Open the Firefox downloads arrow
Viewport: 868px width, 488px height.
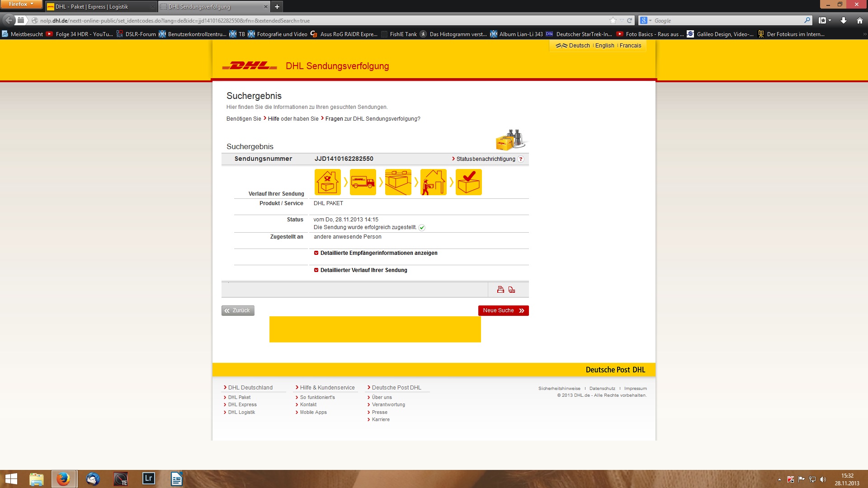[x=844, y=20]
